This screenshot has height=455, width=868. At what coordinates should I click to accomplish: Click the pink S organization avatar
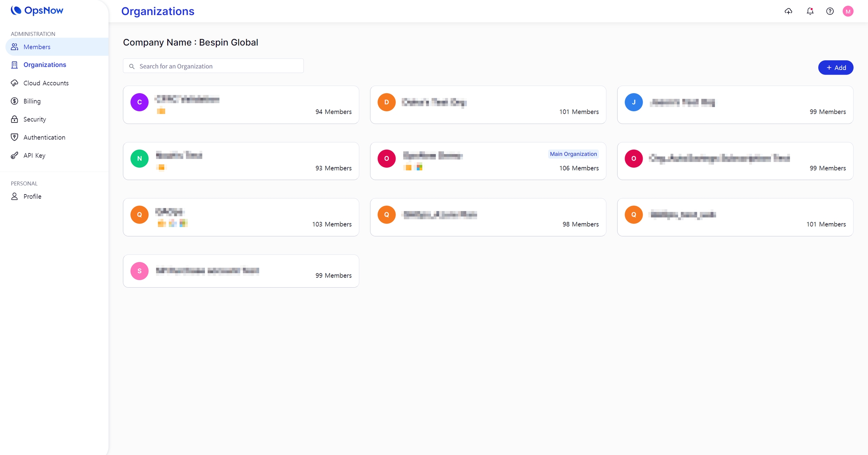point(139,271)
